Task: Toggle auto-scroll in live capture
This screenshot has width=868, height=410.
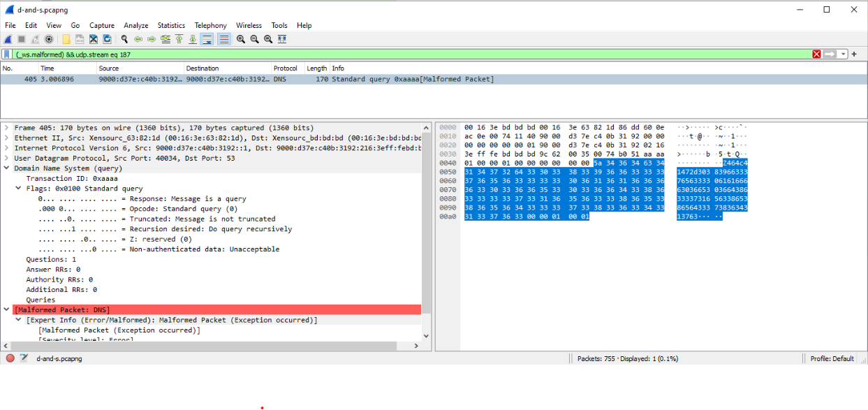Action: (207, 39)
